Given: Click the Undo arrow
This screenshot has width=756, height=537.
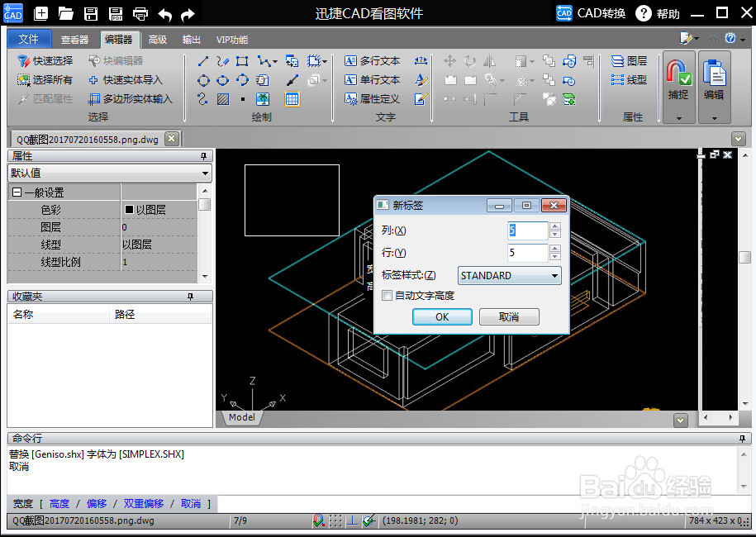Looking at the screenshot, I should point(165,15).
